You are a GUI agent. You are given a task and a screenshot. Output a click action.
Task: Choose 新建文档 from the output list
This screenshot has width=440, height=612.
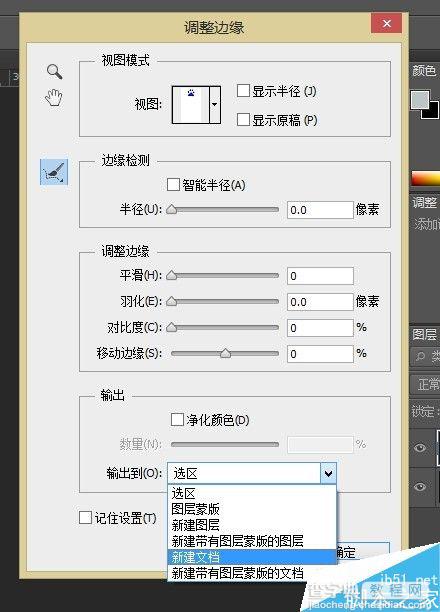tap(252, 557)
